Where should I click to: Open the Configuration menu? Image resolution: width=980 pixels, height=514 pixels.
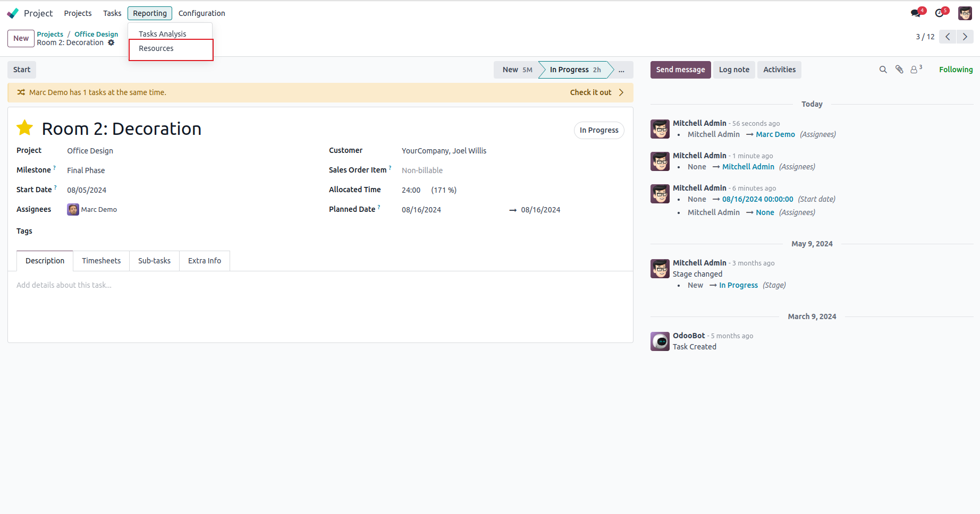[x=201, y=13]
